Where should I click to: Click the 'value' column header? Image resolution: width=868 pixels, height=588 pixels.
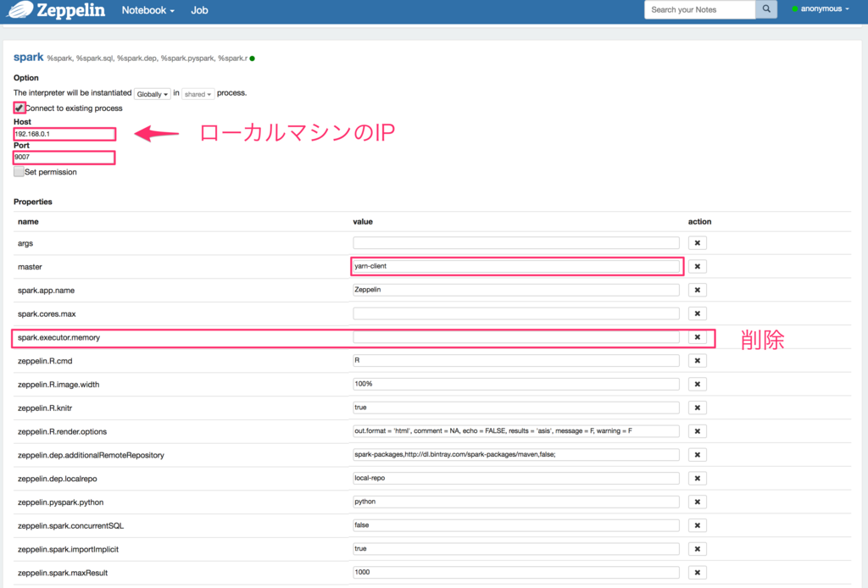click(363, 222)
